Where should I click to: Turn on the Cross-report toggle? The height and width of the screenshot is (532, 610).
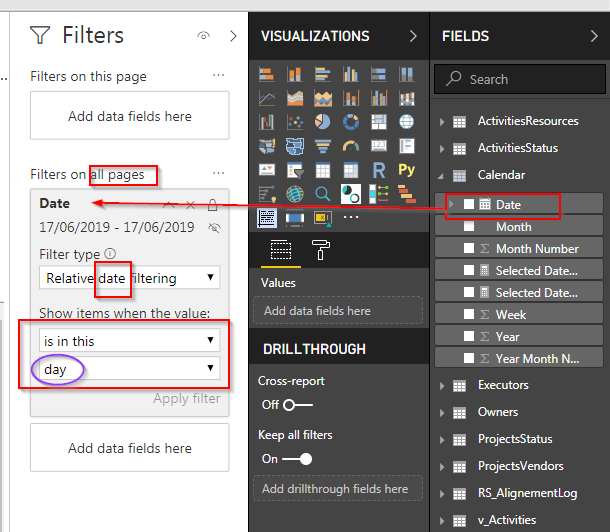pyautogui.click(x=298, y=405)
